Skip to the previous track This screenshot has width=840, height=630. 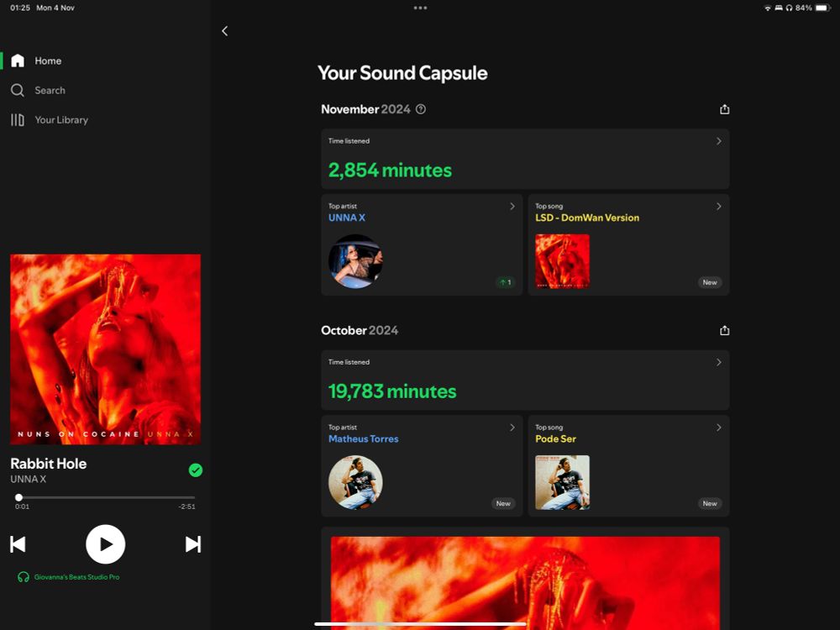[18, 544]
